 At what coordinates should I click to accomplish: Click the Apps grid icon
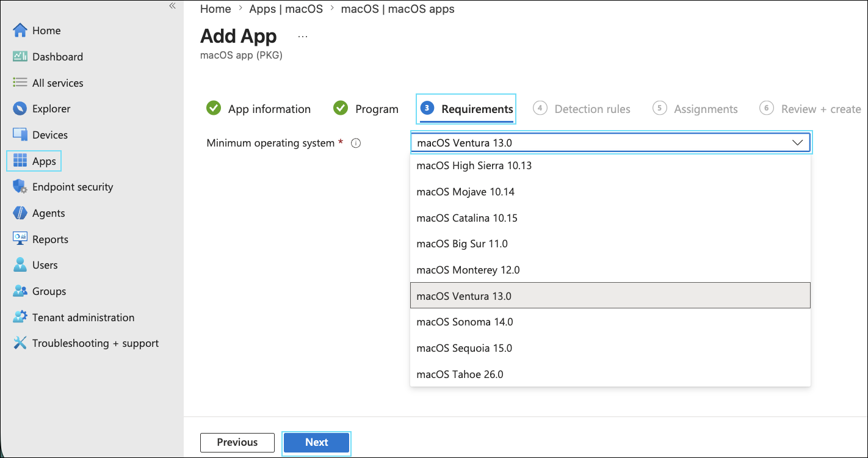click(x=20, y=161)
